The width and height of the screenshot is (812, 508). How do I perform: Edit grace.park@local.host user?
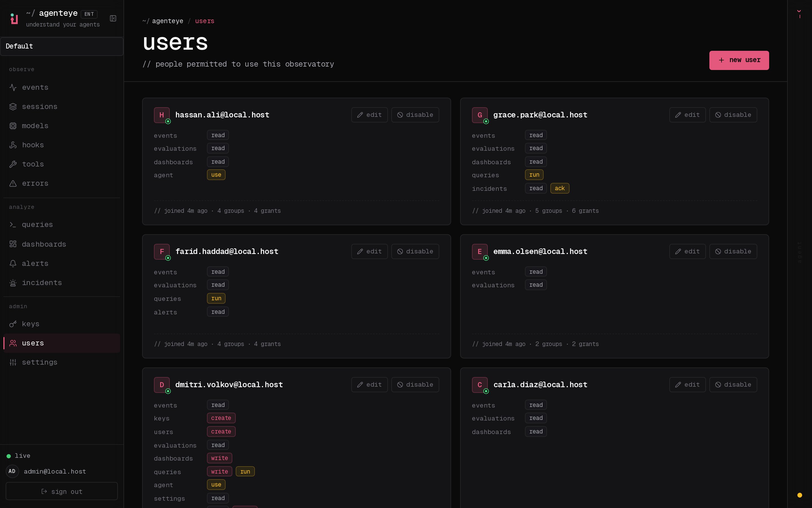pyautogui.click(x=687, y=115)
